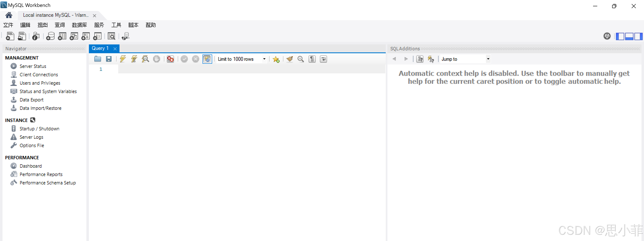644x241 pixels.
Task: Open the 帮助 menu
Action: [x=151, y=25]
